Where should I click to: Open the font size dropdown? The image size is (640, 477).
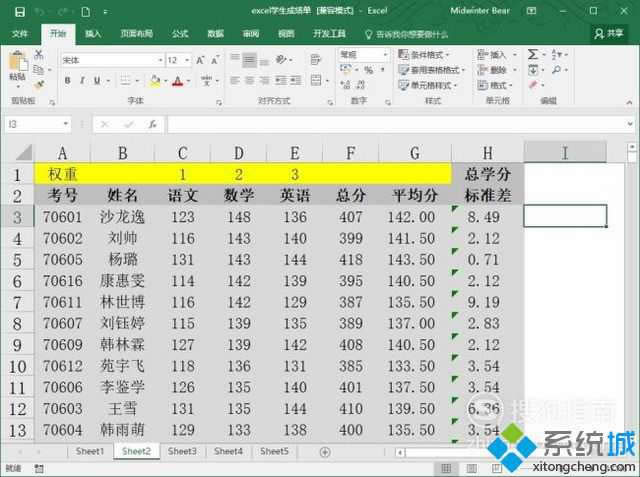click(187, 60)
